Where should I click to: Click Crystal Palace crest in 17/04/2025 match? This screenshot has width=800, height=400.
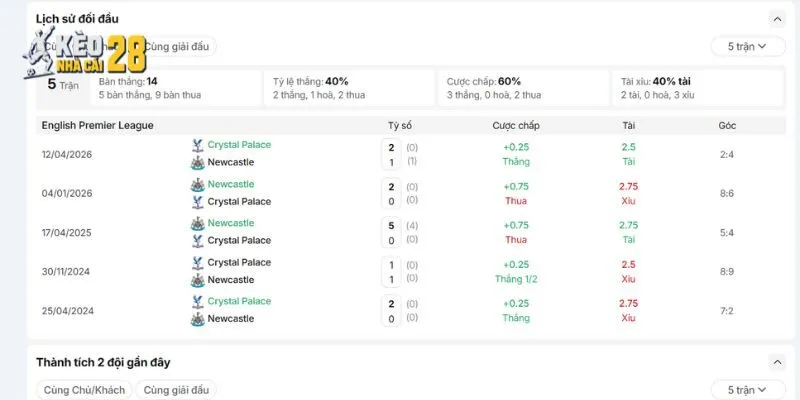197,241
